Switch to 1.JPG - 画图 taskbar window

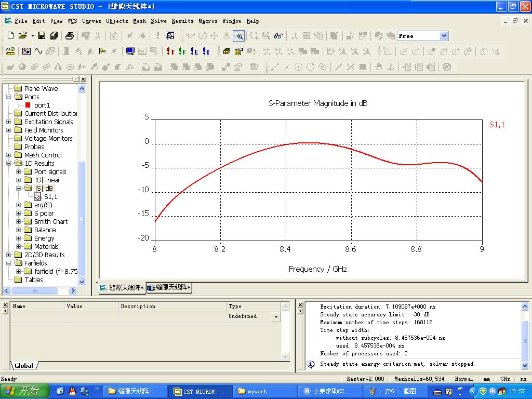click(396, 392)
